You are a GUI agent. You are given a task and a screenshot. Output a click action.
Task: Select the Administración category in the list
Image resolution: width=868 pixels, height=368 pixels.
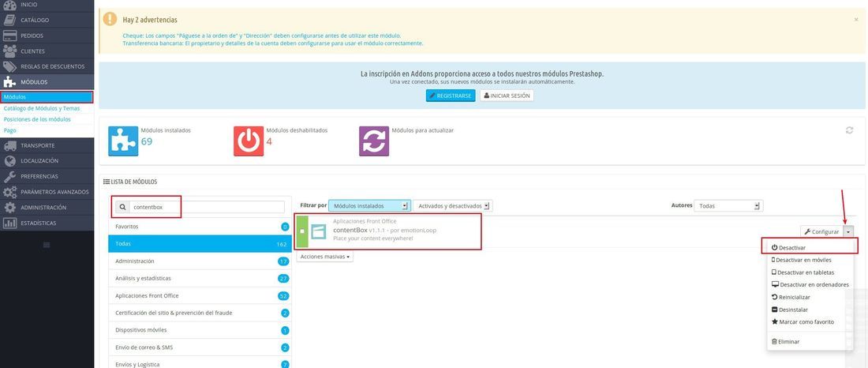click(200, 261)
